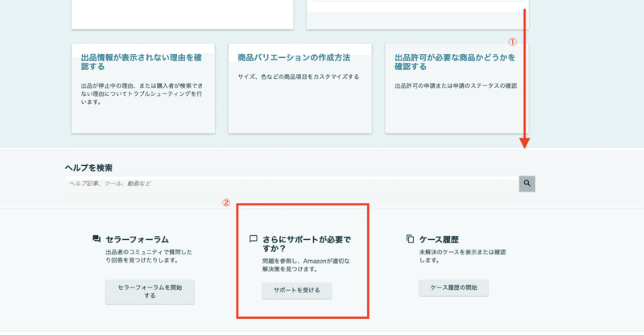This screenshot has height=335, width=644.
Task: Click the speech bubble icon by さらにサポートが必要ですか?
Action: 254,239
